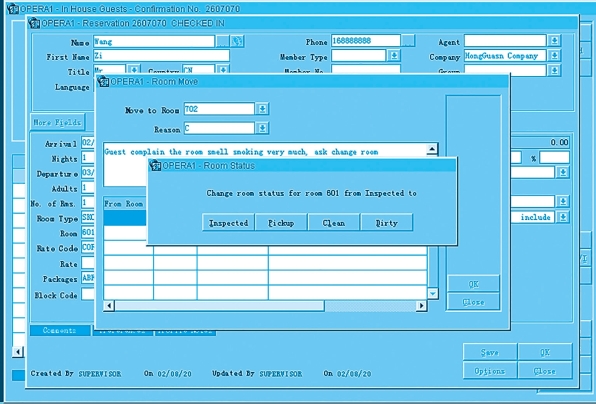Expand the Company dropdown arrow

click(x=554, y=55)
